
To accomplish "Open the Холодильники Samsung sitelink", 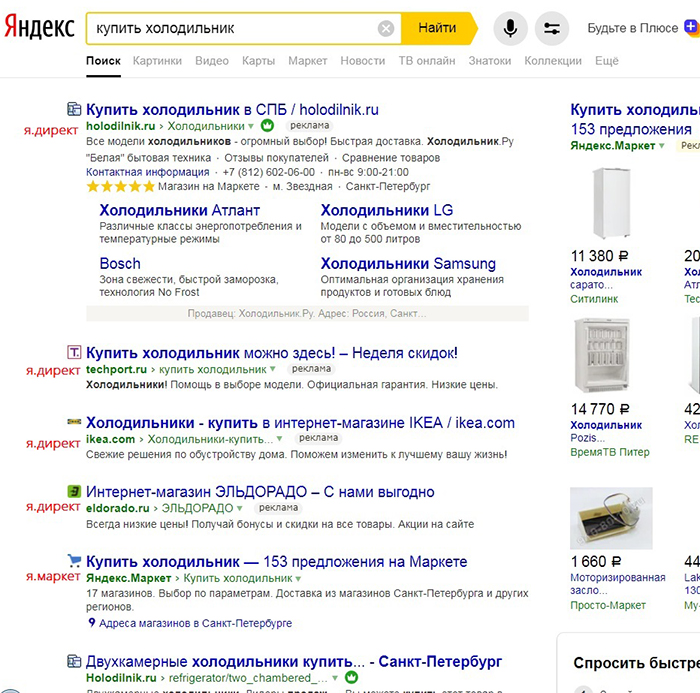I will pos(408,263).
